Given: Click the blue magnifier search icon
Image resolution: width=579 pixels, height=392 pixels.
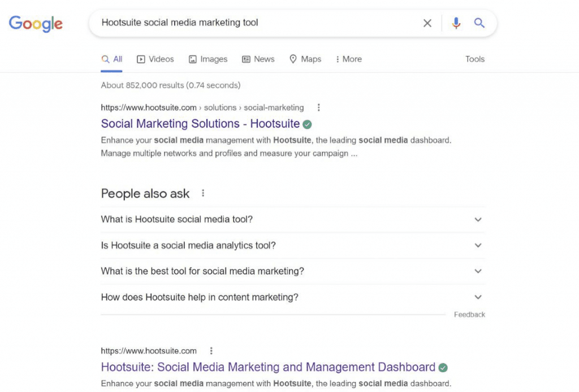Looking at the screenshot, I should click(x=479, y=23).
